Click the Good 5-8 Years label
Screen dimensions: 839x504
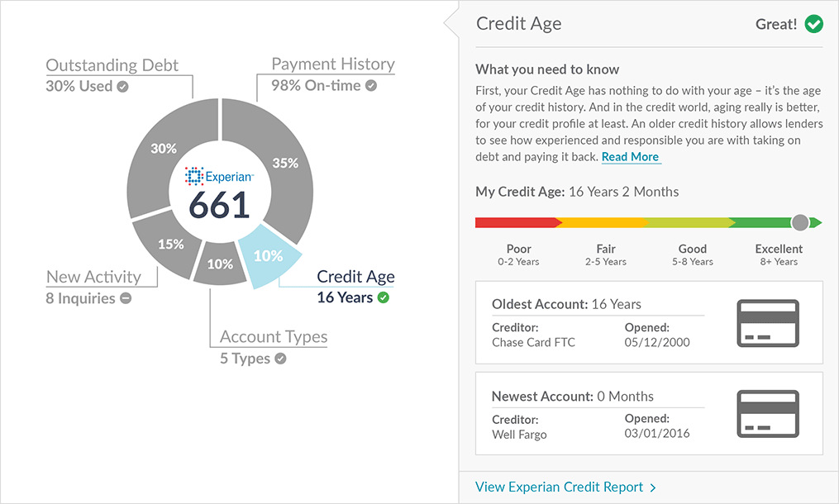(693, 254)
